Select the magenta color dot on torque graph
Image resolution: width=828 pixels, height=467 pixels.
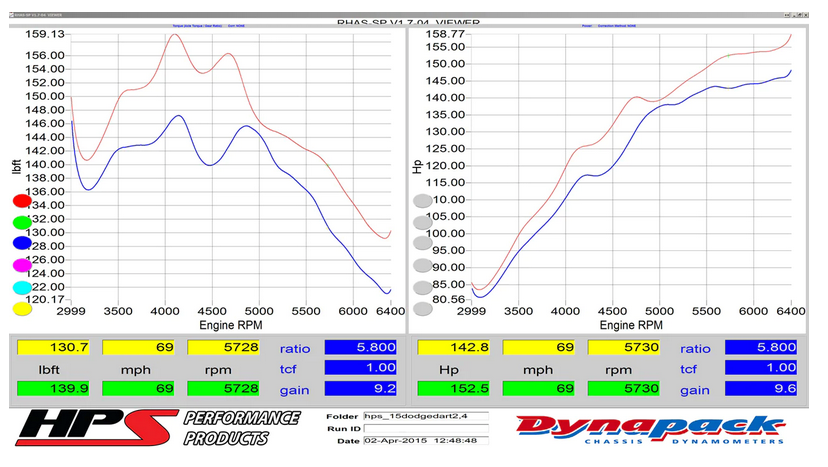(21, 265)
